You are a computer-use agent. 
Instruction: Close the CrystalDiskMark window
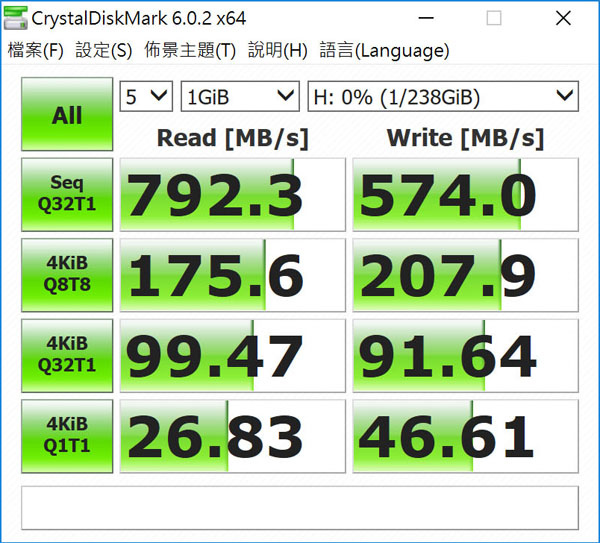click(563, 18)
